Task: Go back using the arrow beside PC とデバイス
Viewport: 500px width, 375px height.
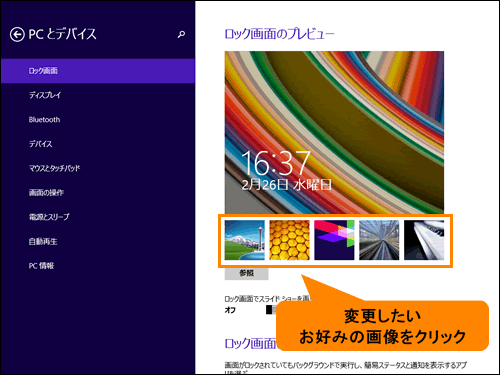Action: [17, 34]
